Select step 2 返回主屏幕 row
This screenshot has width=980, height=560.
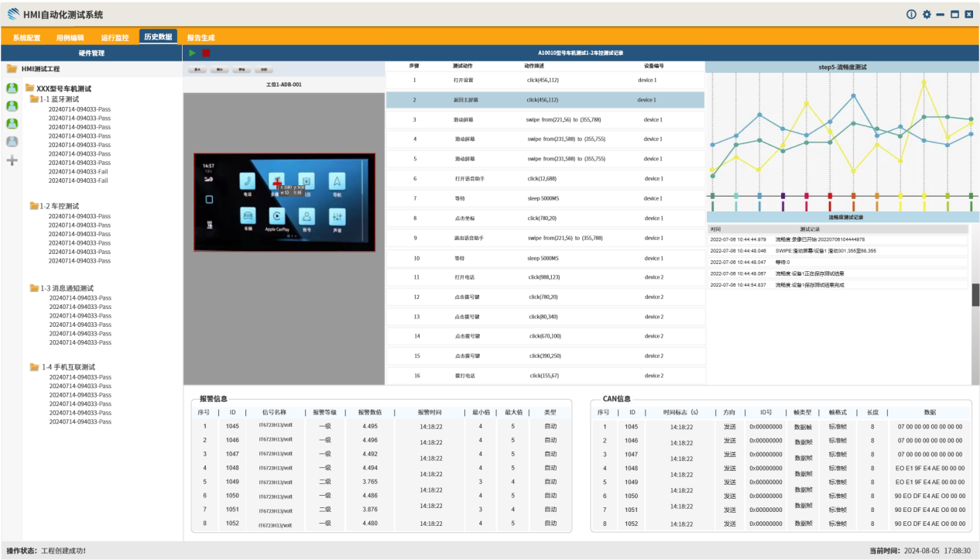coord(545,100)
